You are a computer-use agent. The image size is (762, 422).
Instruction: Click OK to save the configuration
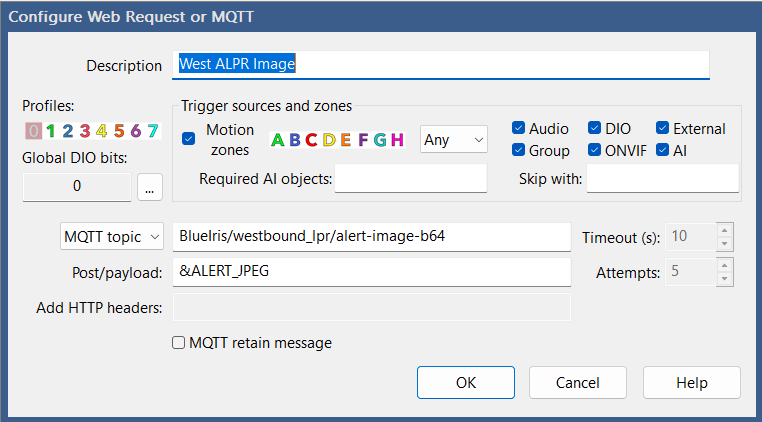466,382
